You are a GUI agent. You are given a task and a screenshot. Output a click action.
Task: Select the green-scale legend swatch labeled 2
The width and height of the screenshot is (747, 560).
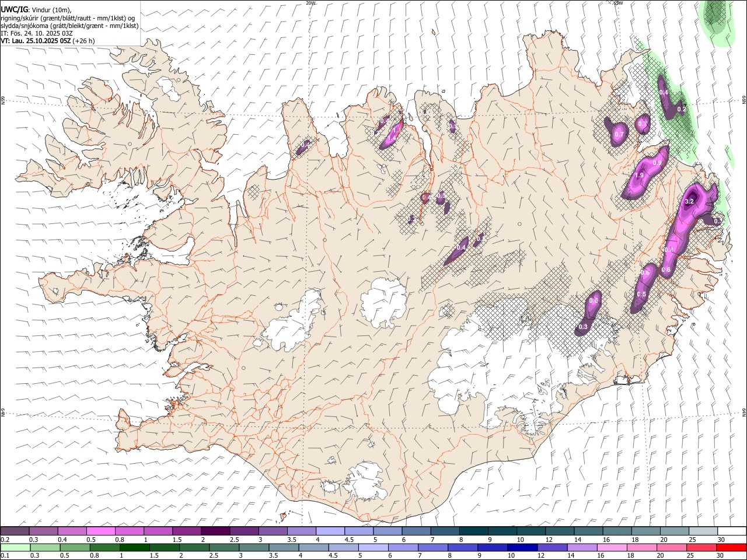tap(194, 547)
